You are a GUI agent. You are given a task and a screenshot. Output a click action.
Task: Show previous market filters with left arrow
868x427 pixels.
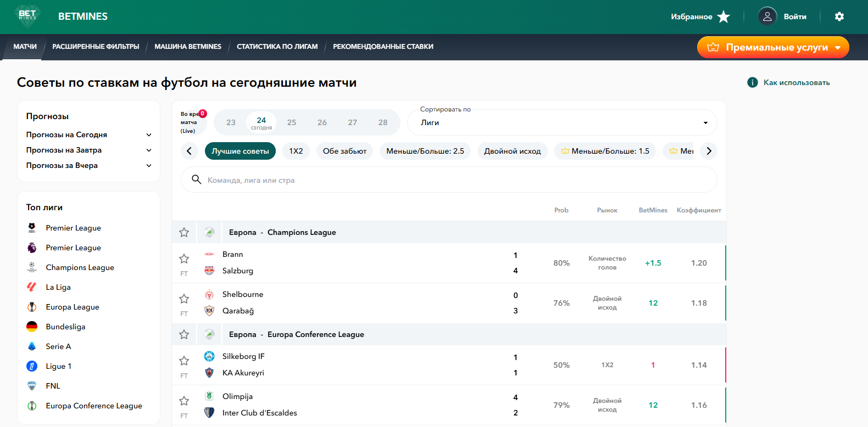click(x=189, y=151)
